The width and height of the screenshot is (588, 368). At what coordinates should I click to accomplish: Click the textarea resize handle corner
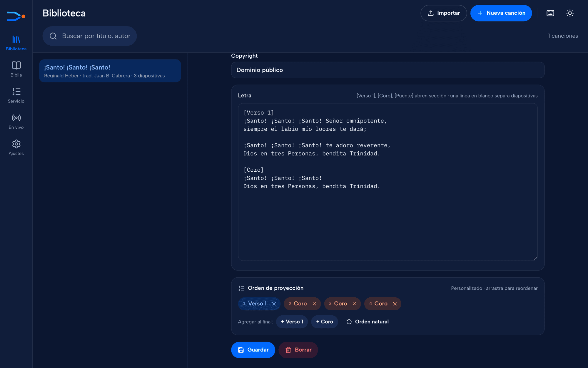pyautogui.click(x=535, y=258)
